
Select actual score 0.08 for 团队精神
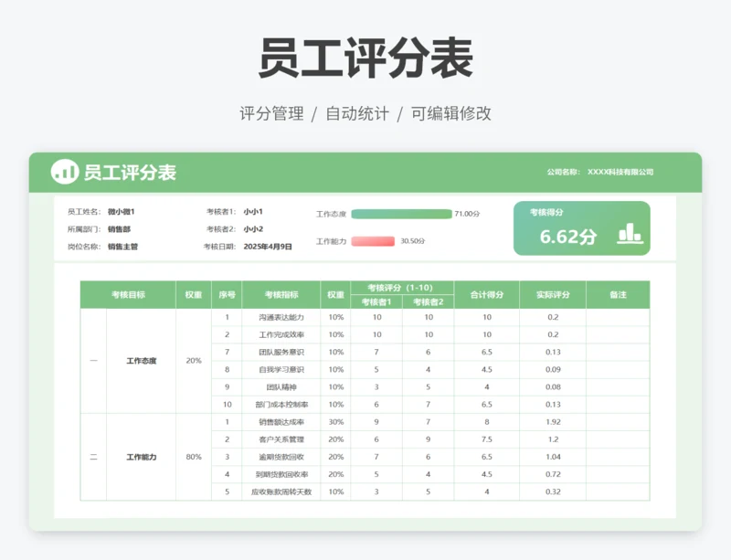click(x=553, y=387)
